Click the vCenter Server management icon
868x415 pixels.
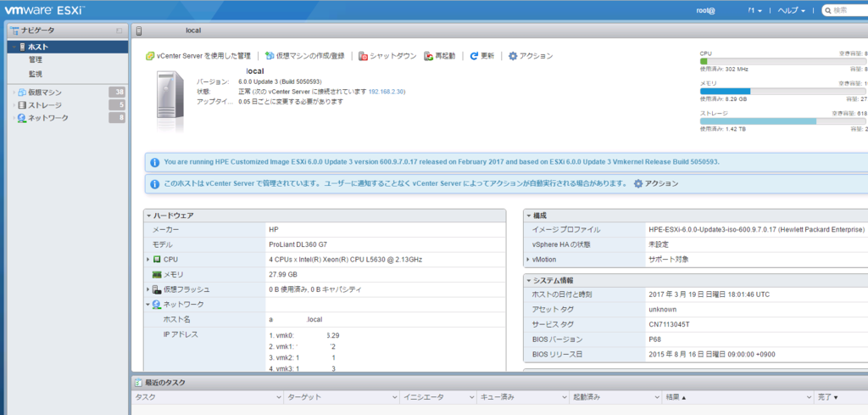click(x=149, y=56)
